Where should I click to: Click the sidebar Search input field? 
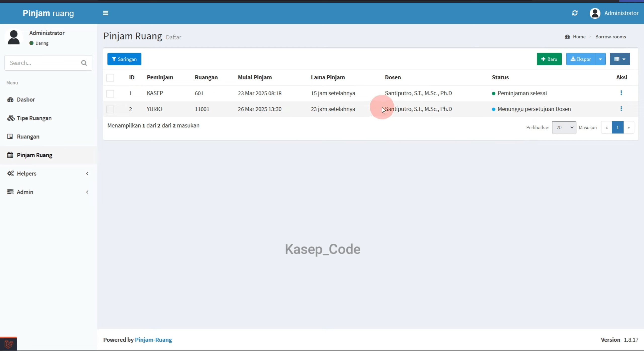pos(43,63)
